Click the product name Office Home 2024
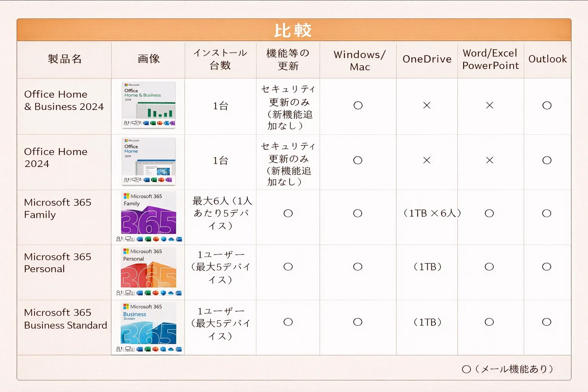 click(x=56, y=157)
